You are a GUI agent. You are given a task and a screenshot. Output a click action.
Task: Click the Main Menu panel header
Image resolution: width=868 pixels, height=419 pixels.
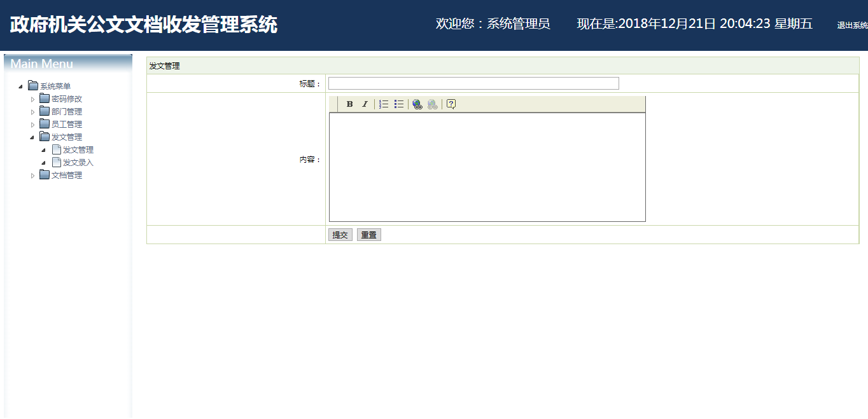68,64
